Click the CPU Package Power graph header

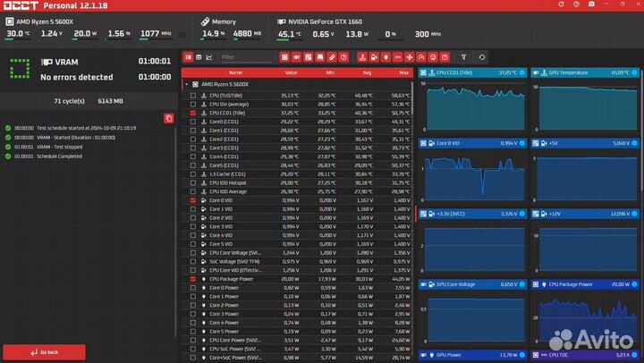pyautogui.click(x=585, y=284)
